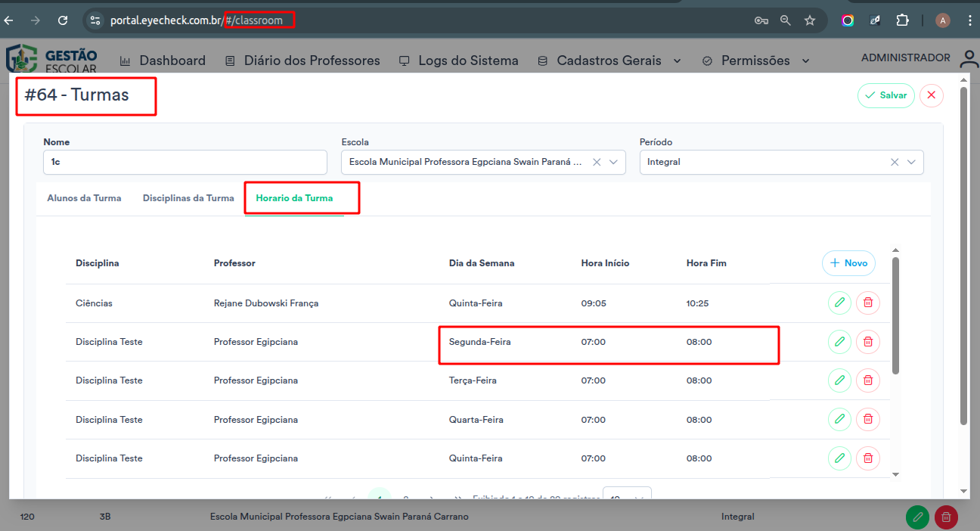Click the schedule table's vertical scrollbar

click(x=895, y=318)
